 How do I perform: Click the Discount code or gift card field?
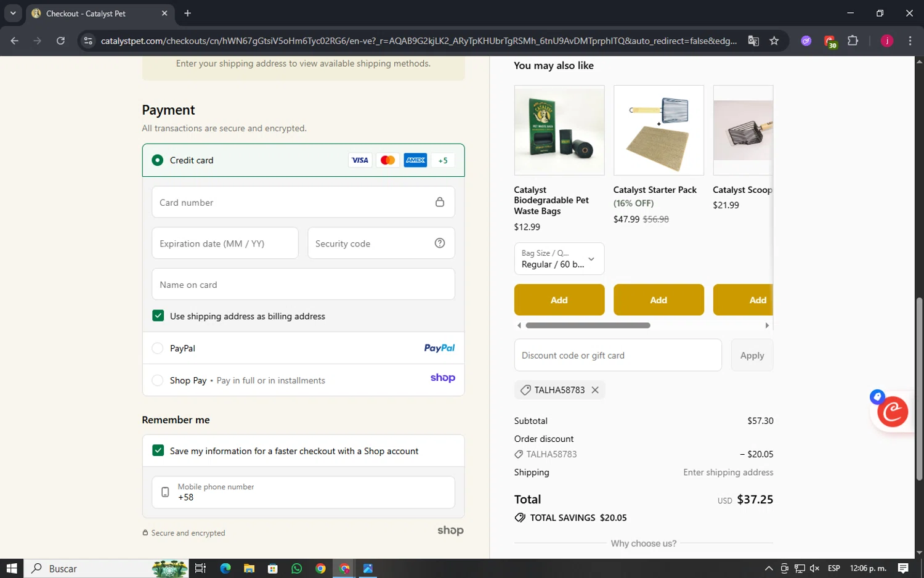point(618,356)
